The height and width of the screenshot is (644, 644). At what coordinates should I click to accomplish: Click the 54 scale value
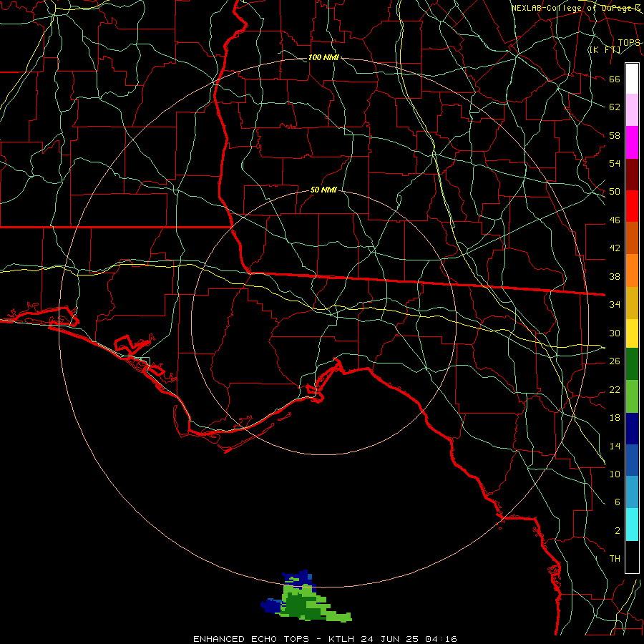click(615, 163)
